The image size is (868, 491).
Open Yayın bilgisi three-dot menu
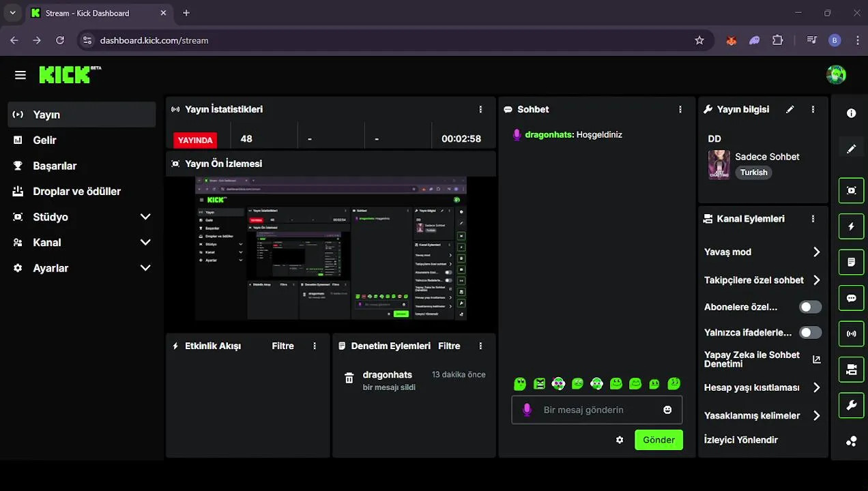[813, 109]
